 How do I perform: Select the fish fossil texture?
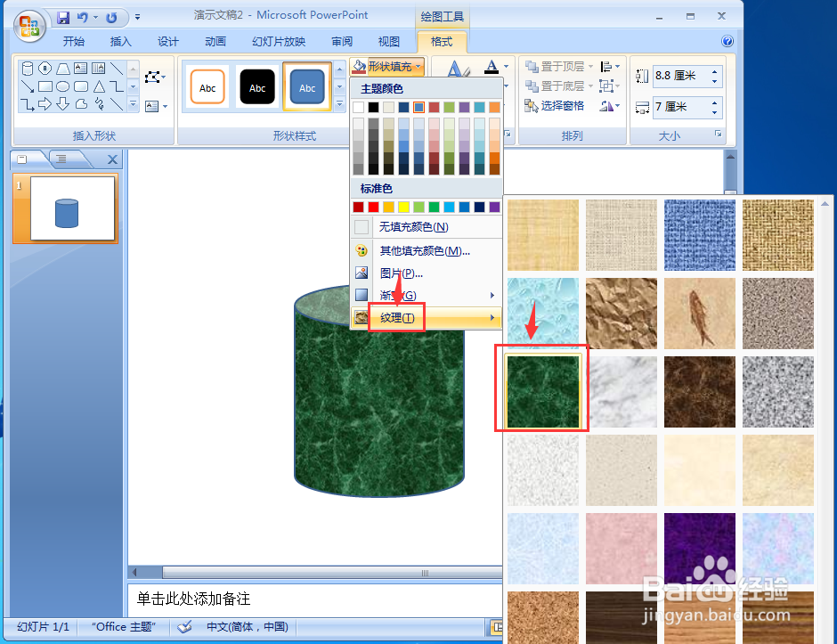click(700, 314)
